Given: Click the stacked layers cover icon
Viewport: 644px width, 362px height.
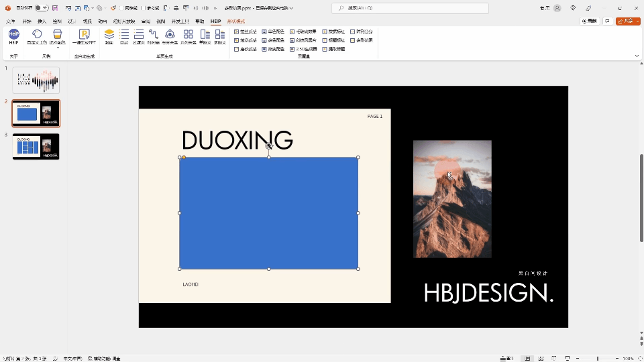Looking at the screenshot, I should (109, 34).
